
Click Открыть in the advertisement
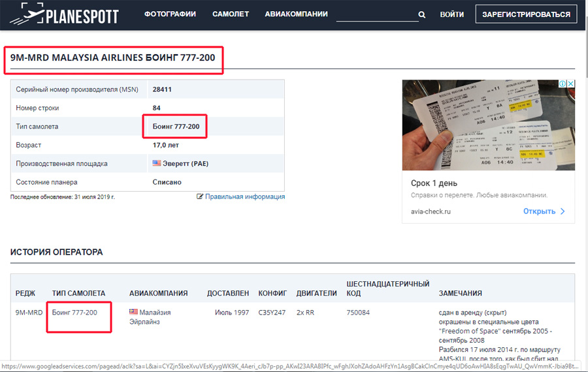[x=544, y=211]
